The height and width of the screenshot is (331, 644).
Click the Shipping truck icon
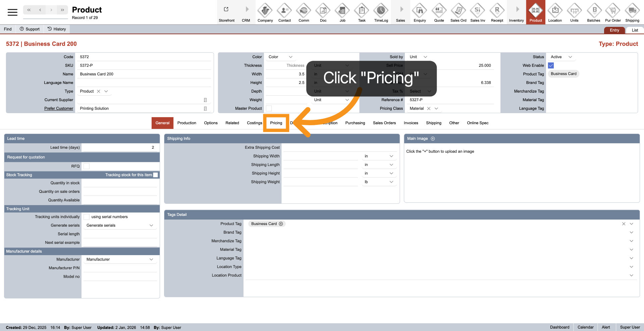(x=632, y=11)
